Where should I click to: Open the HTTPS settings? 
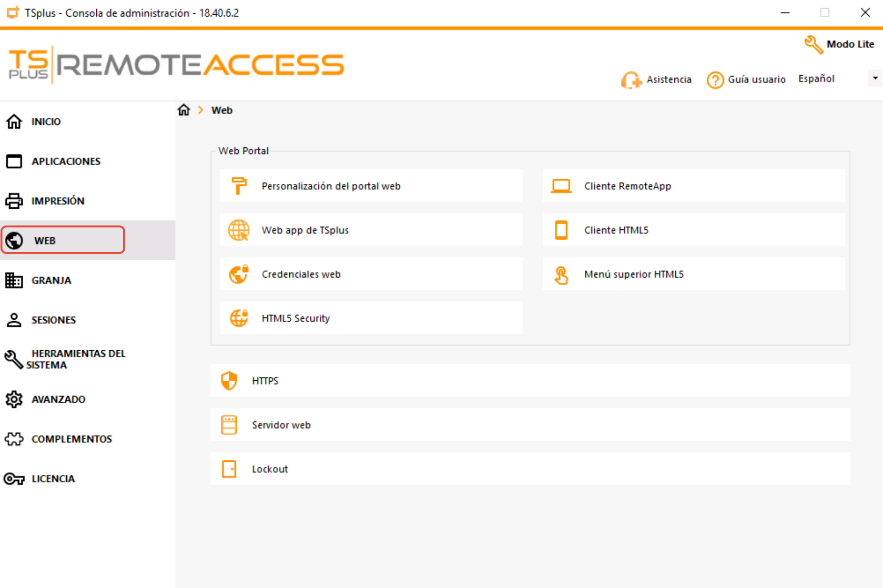click(x=530, y=381)
